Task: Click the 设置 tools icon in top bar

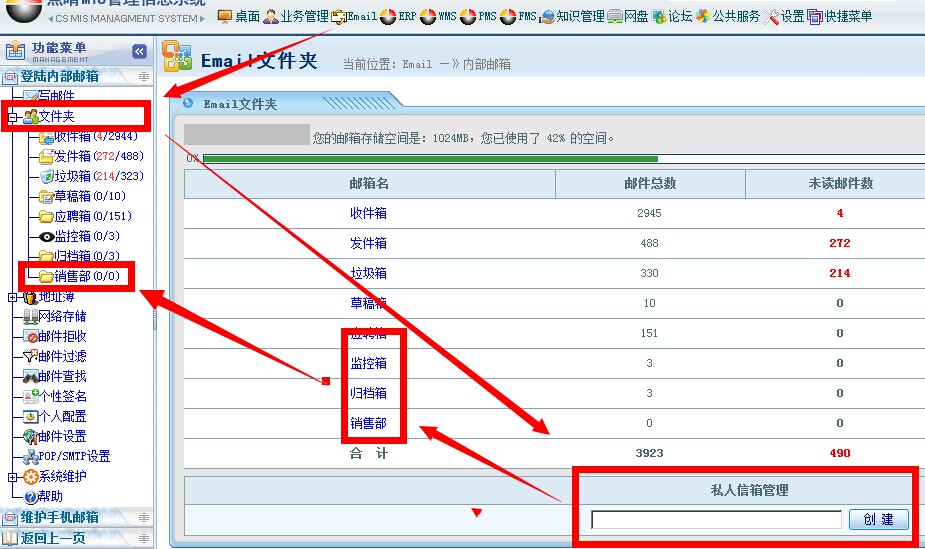Action: click(772, 16)
